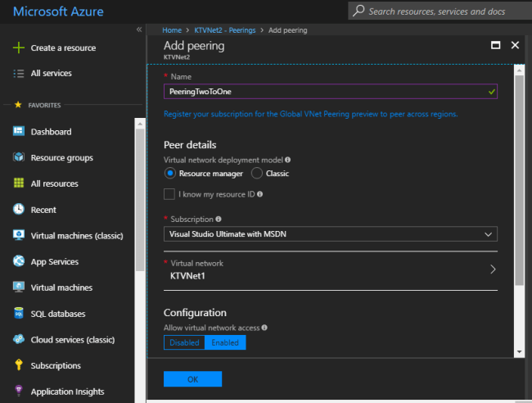
Task: Click the Subscriptions key icon
Action: (x=18, y=365)
